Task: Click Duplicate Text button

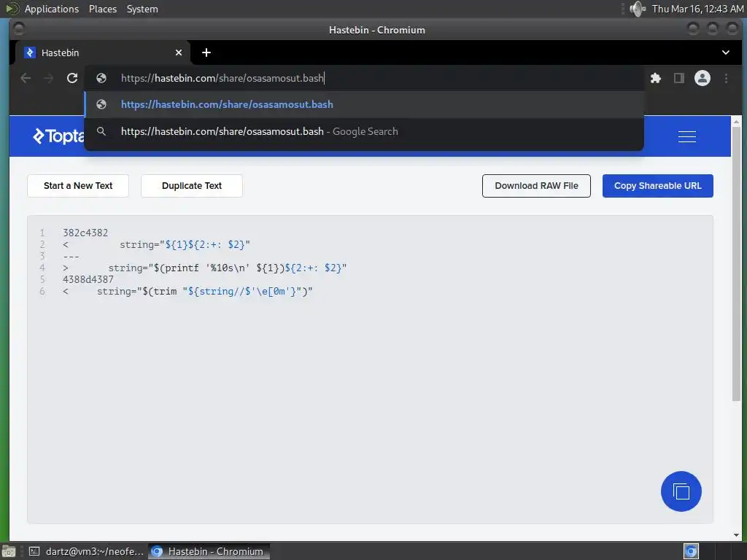Action: tap(192, 186)
